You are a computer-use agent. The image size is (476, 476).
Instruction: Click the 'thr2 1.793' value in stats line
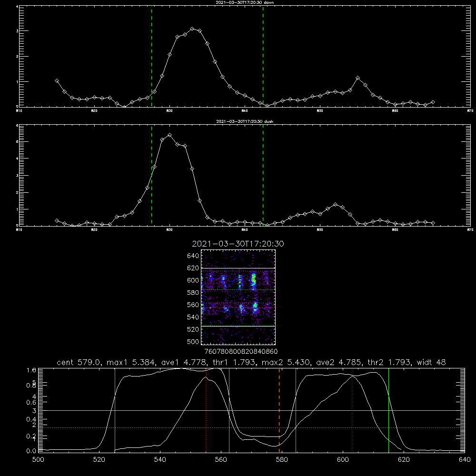(390, 362)
